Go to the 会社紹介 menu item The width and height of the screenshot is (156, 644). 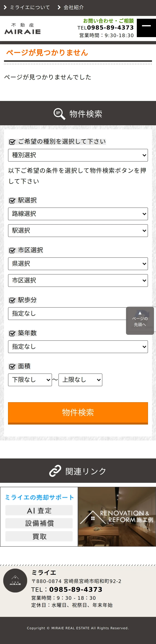73,7
